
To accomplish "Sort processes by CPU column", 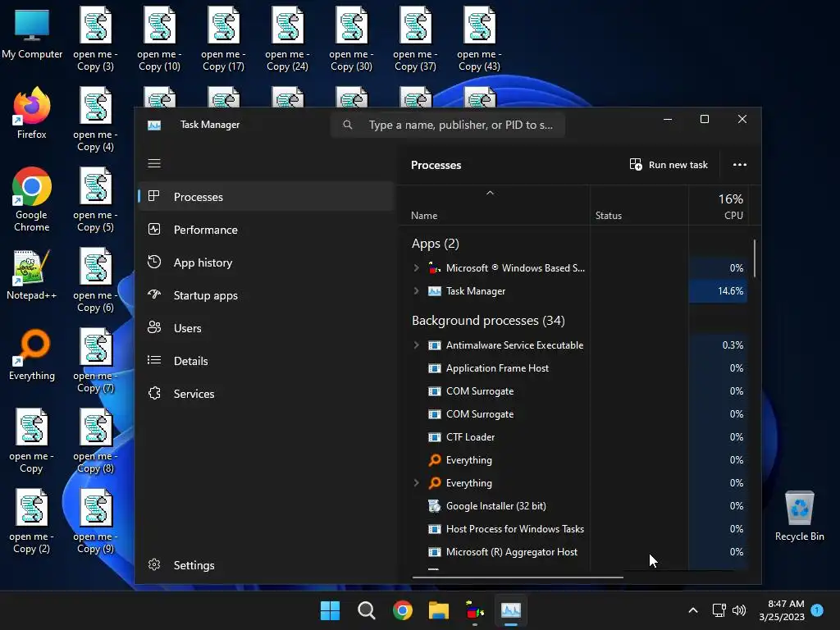I will click(x=721, y=206).
